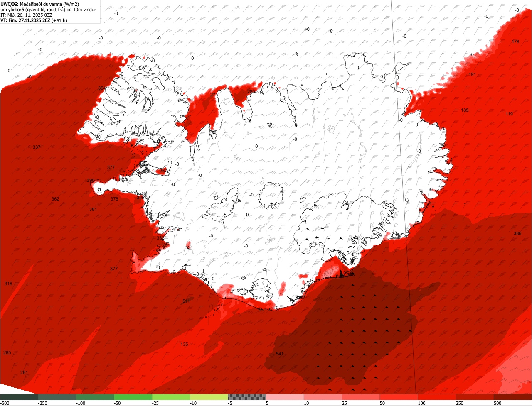The width and height of the screenshot is (532, 406).
Task: Click the map value 267
Action: click(x=163, y=170)
